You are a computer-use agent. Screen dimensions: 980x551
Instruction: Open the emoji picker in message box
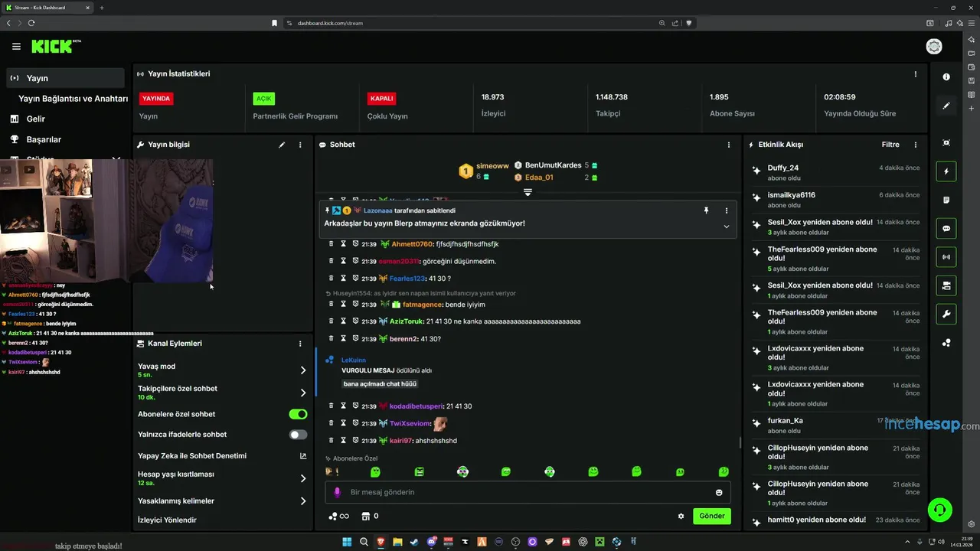[x=719, y=492]
